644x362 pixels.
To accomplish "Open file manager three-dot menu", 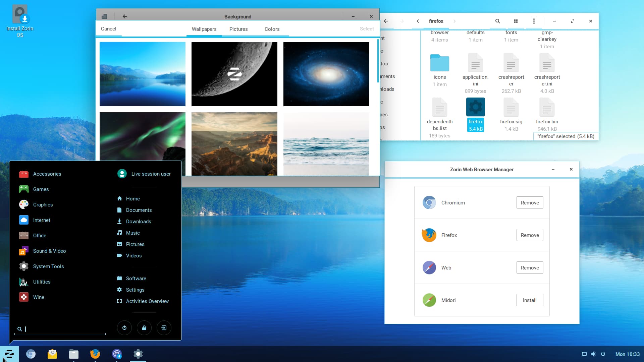I will coord(534,21).
